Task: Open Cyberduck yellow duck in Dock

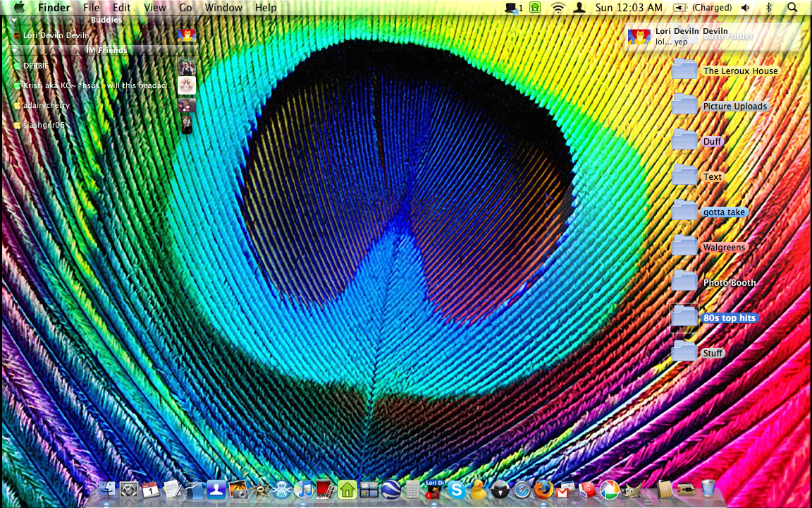Action: pyautogui.click(x=479, y=490)
